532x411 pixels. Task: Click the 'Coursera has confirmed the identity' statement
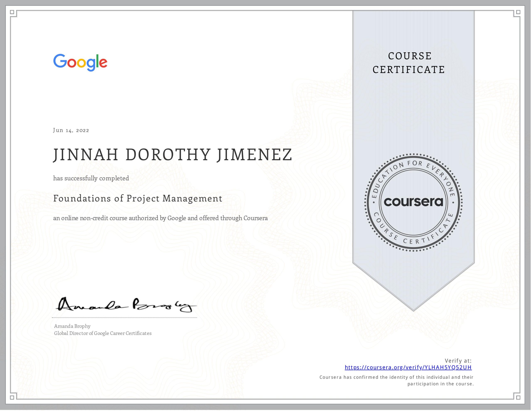point(396,380)
